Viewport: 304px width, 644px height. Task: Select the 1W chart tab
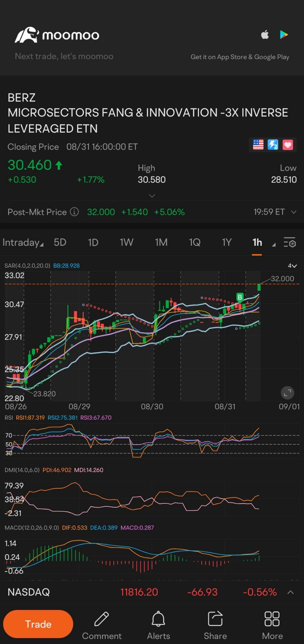(x=126, y=242)
